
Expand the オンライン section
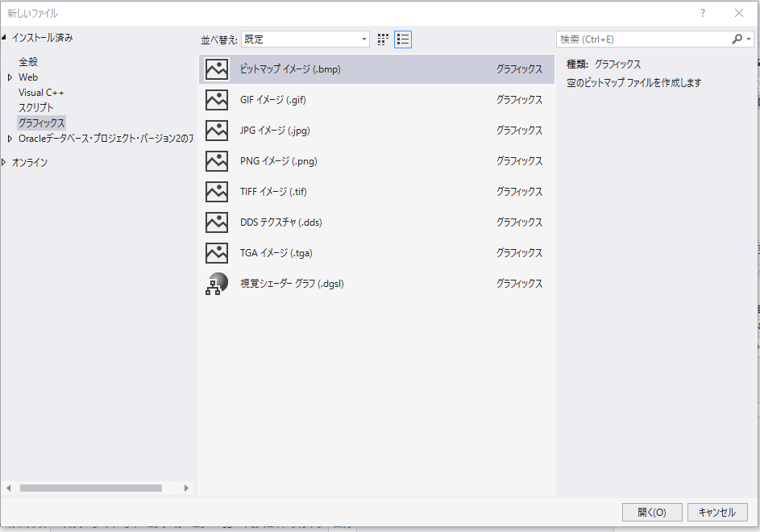click(x=5, y=163)
